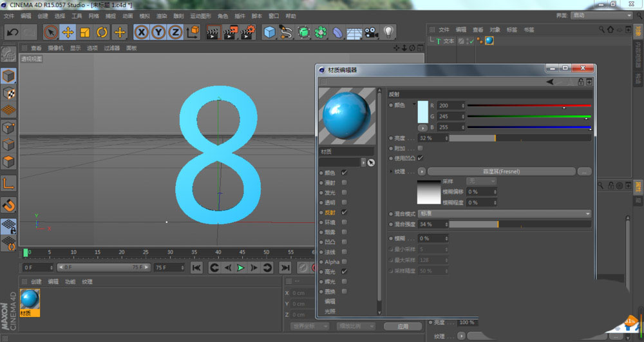Uncheck the 反射 channel checkbox
644x342 pixels.
point(344,213)
